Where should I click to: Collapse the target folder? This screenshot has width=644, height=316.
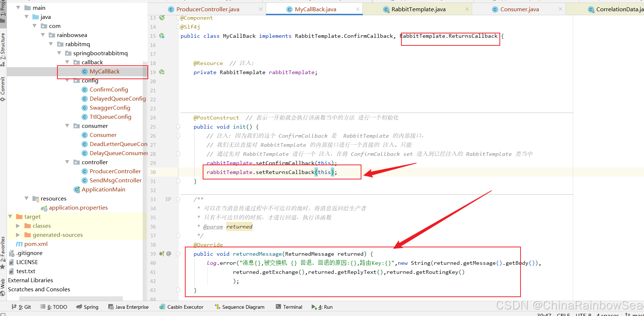pyautogui.click(x=10, y=216)
